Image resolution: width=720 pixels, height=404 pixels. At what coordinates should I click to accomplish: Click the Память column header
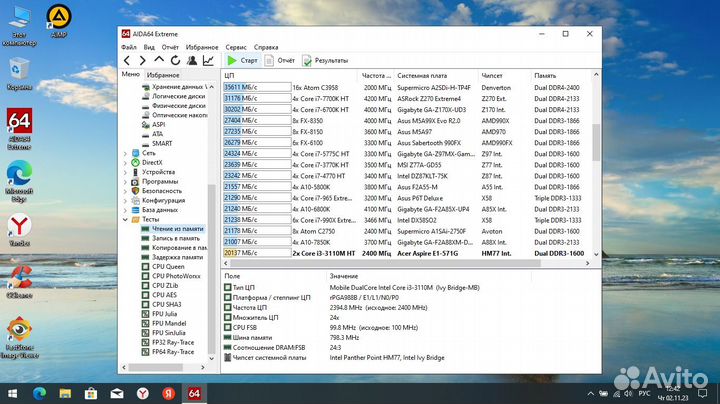click(x=560, y=75)
